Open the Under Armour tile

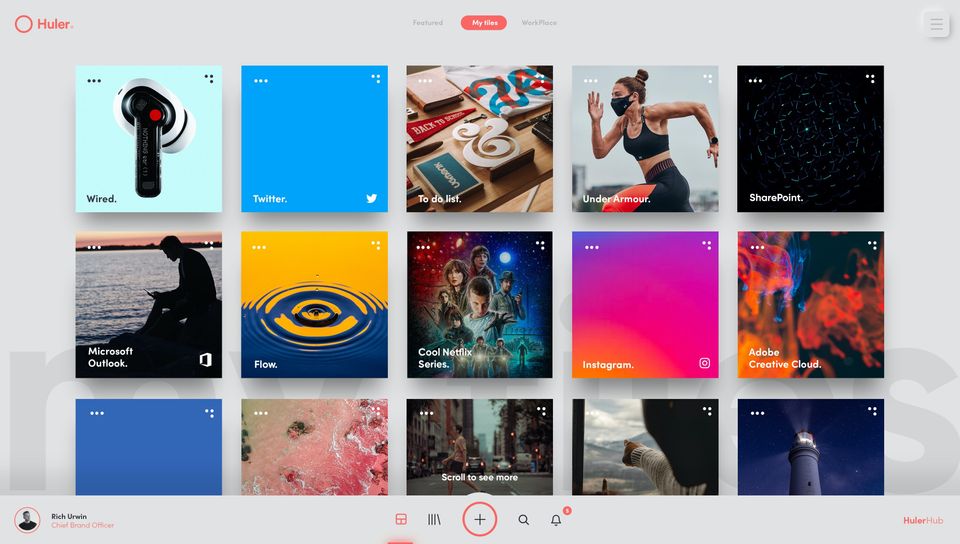(x=645, y=139)
